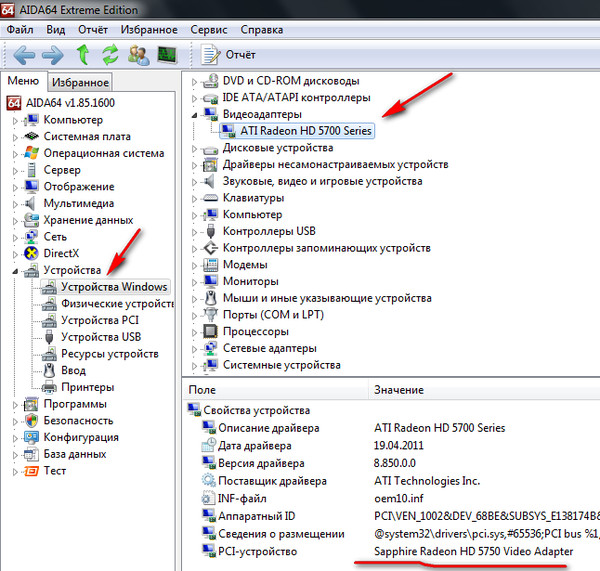Click the Back arrow toolbar icon

24,55
